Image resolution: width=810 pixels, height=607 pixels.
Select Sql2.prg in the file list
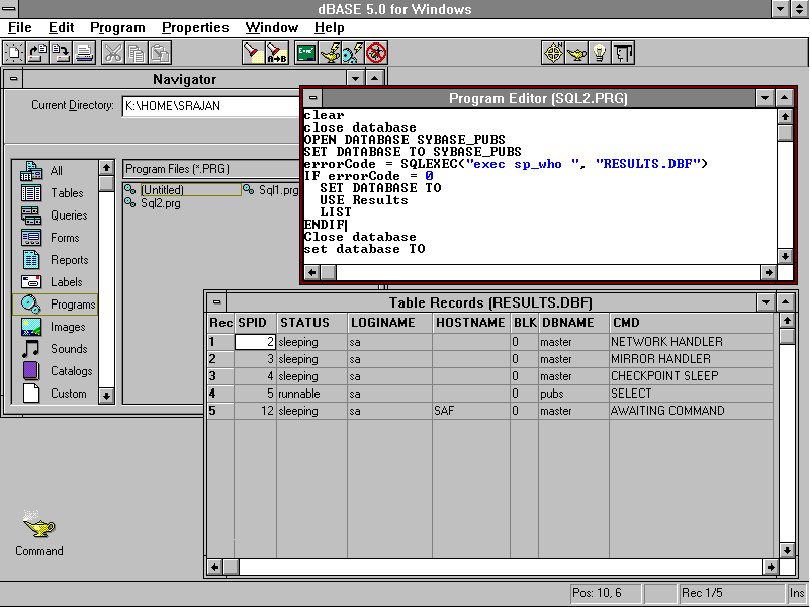(152, 203)
